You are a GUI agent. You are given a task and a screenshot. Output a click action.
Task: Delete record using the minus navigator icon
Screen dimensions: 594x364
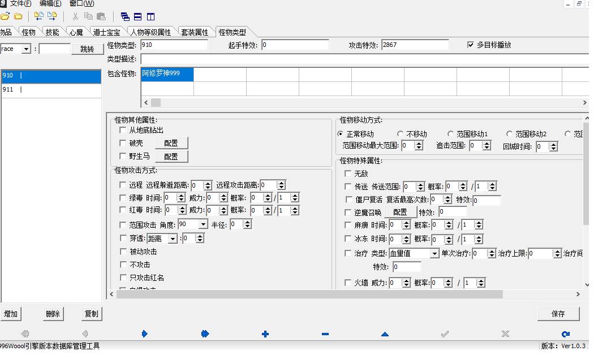pyautogui.click(x=325, y=334)
